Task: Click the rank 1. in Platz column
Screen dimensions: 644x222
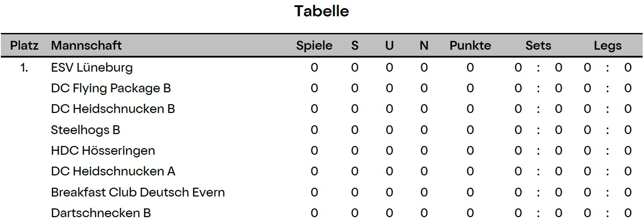Action: 25,68
